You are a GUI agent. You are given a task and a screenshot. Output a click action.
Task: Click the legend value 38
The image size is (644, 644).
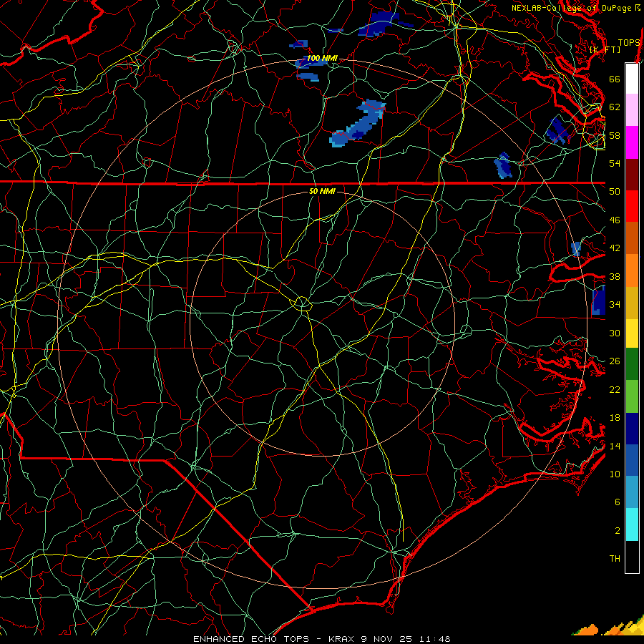615,277
